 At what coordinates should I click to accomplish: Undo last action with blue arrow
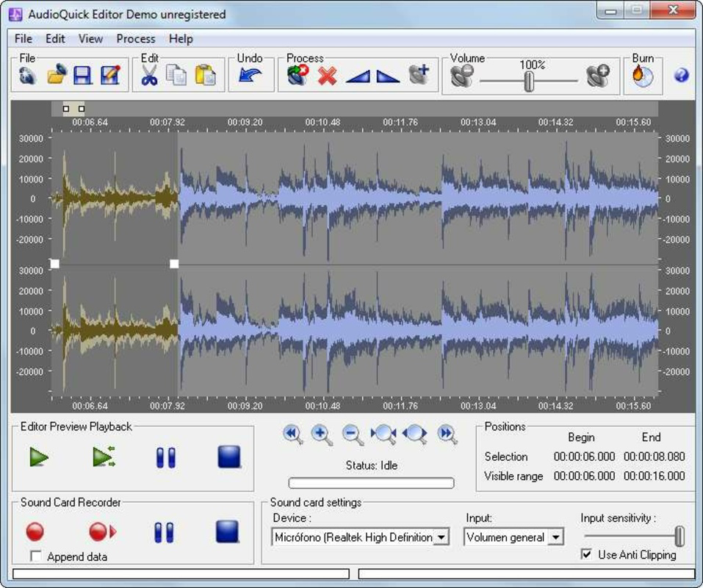coord(250,75)
